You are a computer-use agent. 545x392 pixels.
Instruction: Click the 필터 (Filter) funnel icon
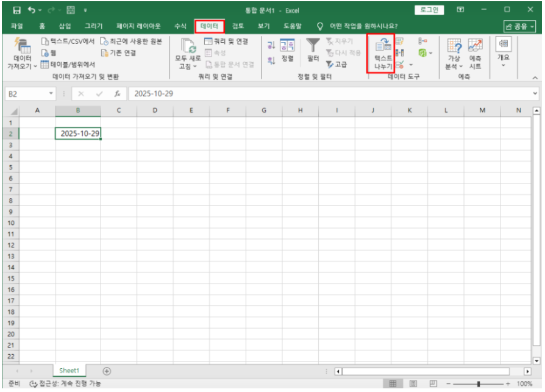click(x=313, y=46)
